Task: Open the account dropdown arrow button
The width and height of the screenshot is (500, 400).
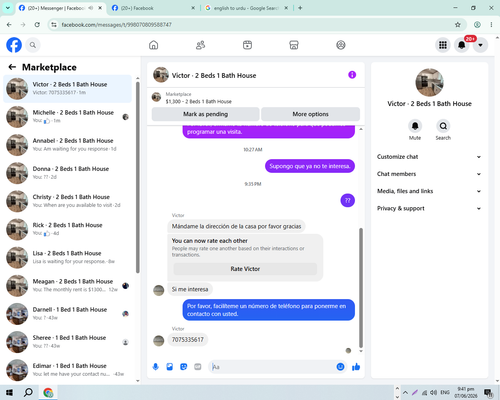Action: 480,45
